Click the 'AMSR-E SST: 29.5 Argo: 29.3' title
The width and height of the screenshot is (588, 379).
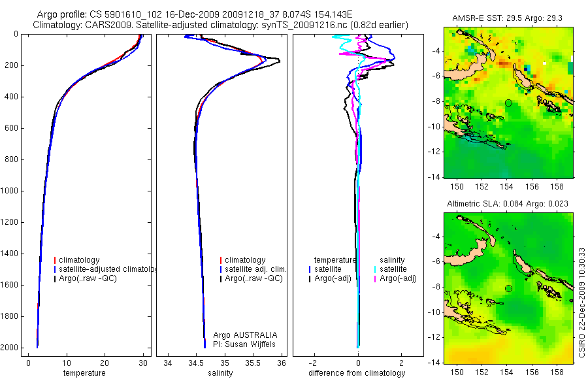[x=507, y=18]
